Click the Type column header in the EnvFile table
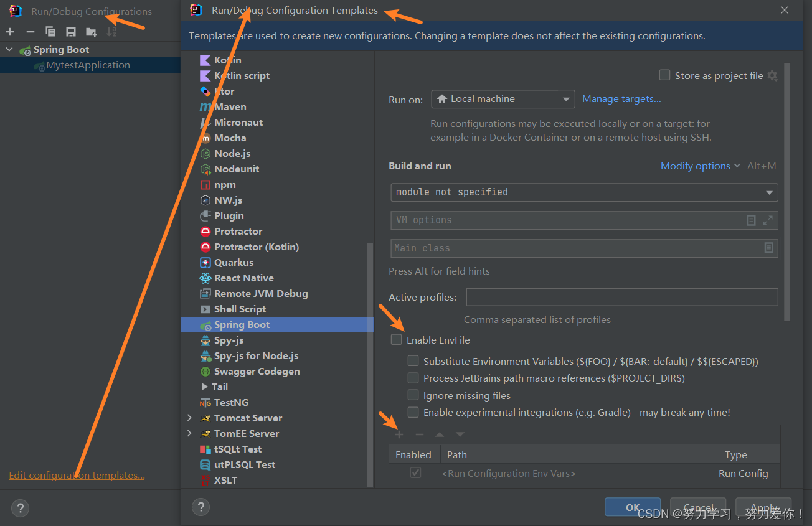 click(749, 454)
